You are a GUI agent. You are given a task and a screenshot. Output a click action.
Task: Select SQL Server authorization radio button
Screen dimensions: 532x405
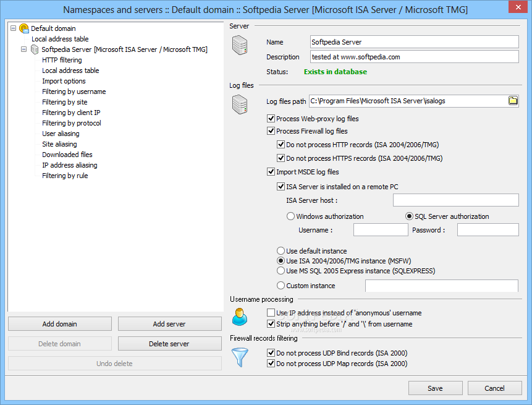click(x=409, y=216)
